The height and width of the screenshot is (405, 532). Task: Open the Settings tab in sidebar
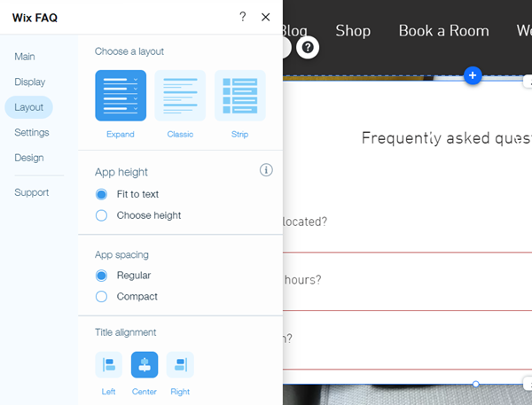(x=32, y=132)
